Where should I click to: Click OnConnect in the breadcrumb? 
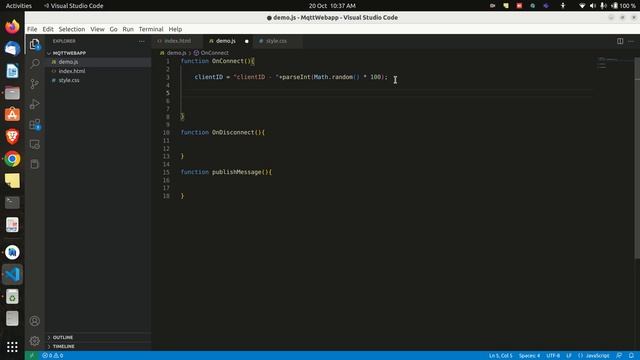(x=215, y=53)
